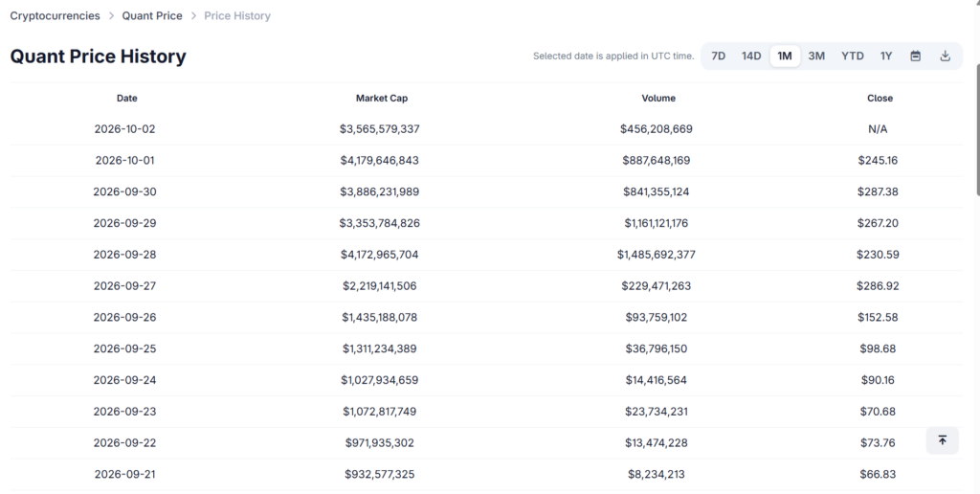
Task: Select the 2026-09-25 date cell
Action: [x=124, y=348]
